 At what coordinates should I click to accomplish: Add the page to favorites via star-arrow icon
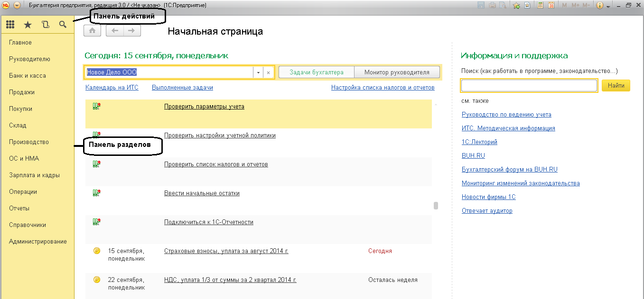point(517,6)
